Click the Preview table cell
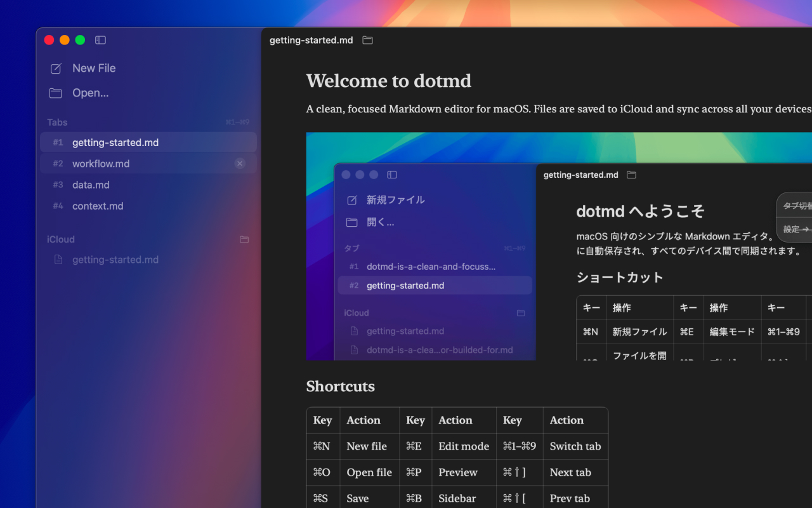The width and height of the screenshot is (812, 508). click(x=464, y=472)
